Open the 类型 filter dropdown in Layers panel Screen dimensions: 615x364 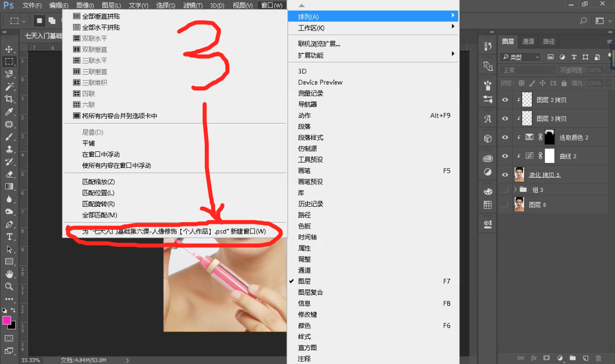click(520, 57)
